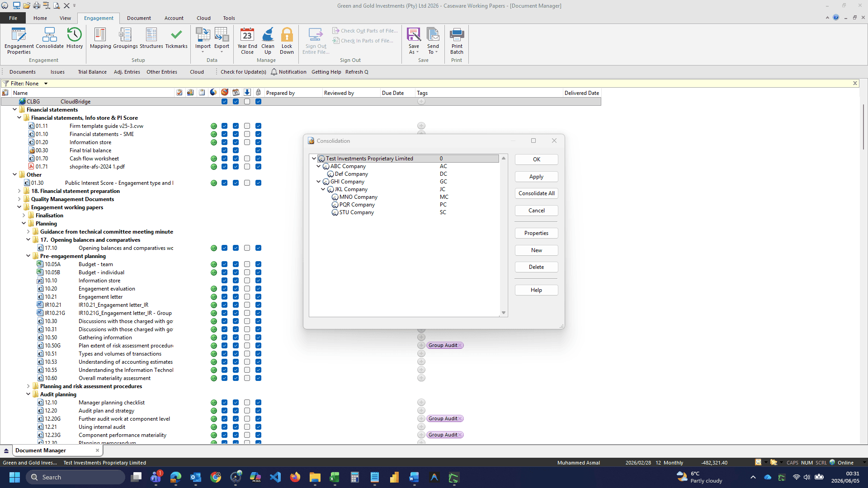Viewport: 868px width, 488px height.
Task: Collapse the Pre-engagement planning folder
Action: pyautogui.click(x=28, y=256)
